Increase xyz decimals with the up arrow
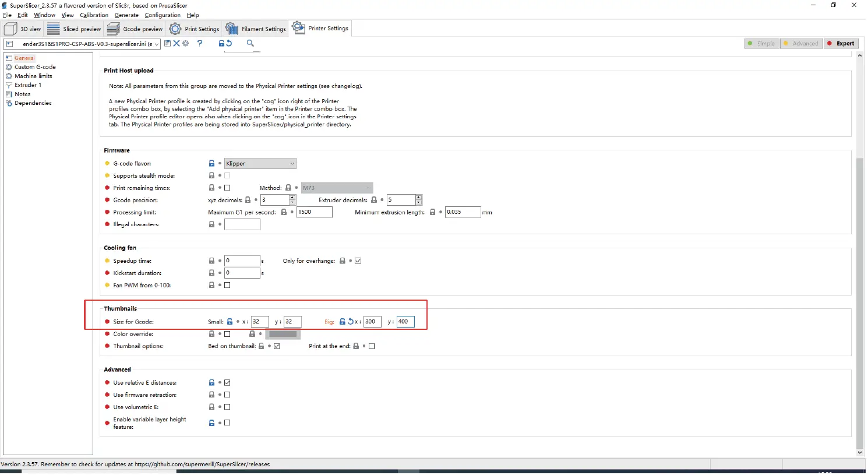 click(x=292, y=198)
